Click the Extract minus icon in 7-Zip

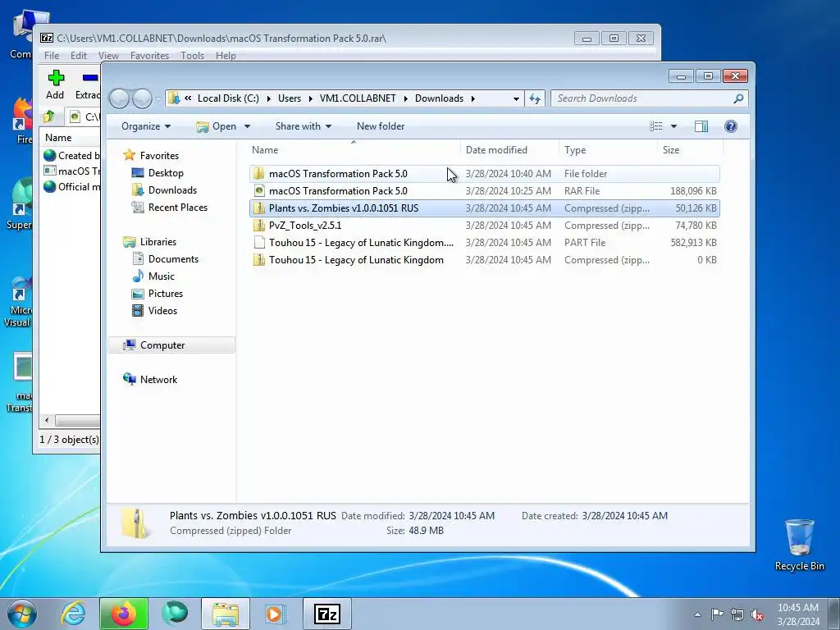point(90,78)
